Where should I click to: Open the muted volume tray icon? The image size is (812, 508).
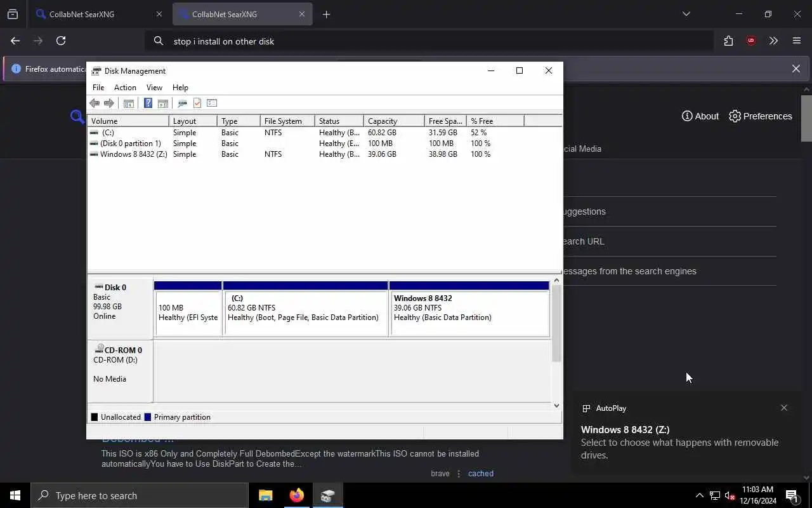[730, 495]
